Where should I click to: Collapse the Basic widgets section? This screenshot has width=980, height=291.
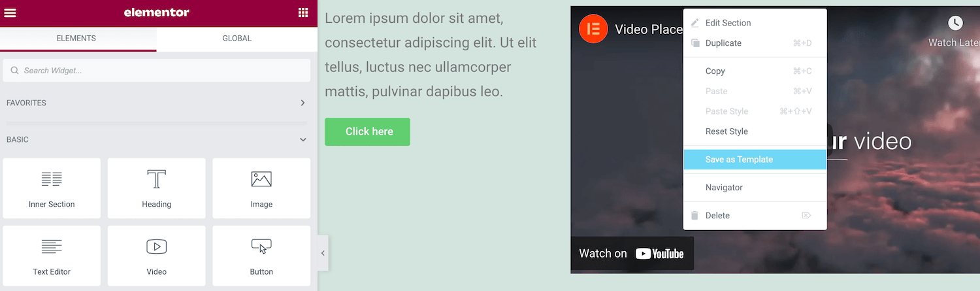click(x=303, y=139)
